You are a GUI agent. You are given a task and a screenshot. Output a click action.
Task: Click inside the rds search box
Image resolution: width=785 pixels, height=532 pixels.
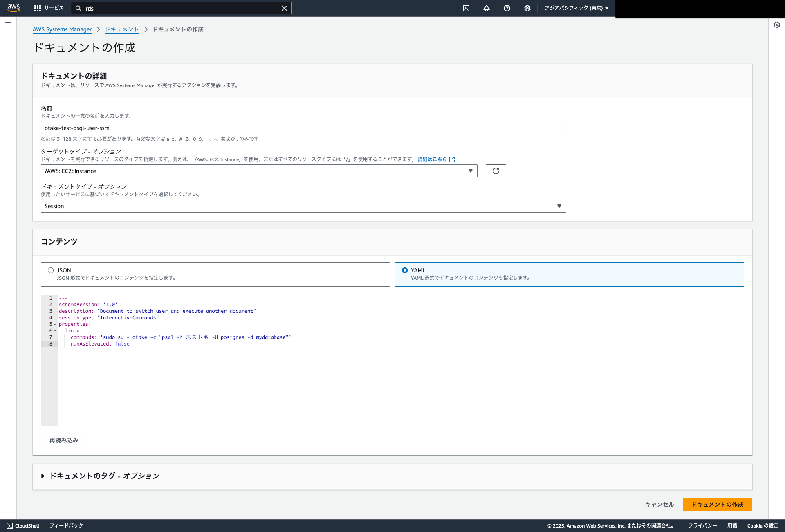pyautogui.click(x=181, y=8)
